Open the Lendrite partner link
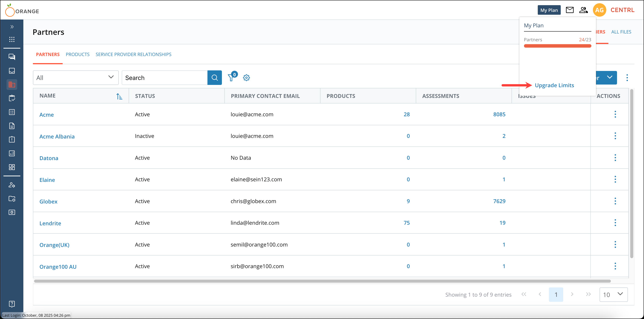Viewport: 644px width, 319px height. tap(50, 223)
